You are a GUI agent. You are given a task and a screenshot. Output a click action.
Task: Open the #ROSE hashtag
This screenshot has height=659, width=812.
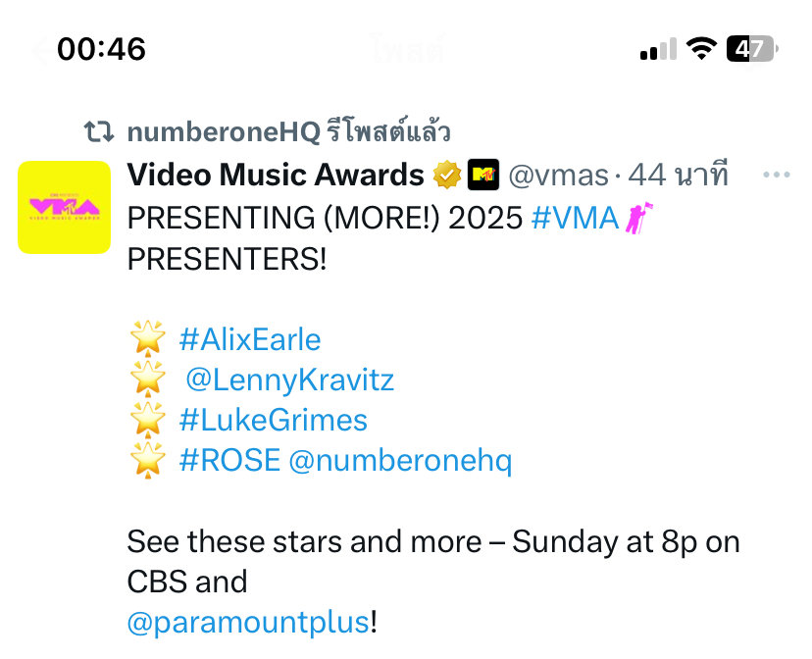pyautogui.click(x=229, y=460)
